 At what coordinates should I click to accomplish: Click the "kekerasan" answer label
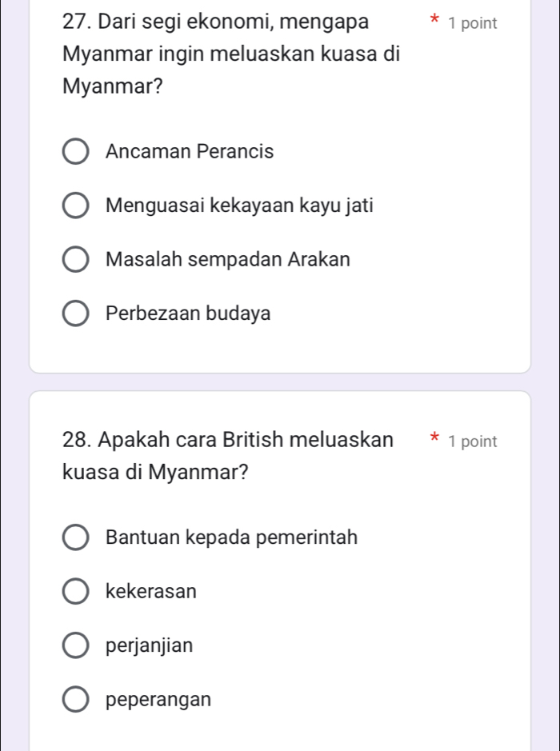click(150, 592)
